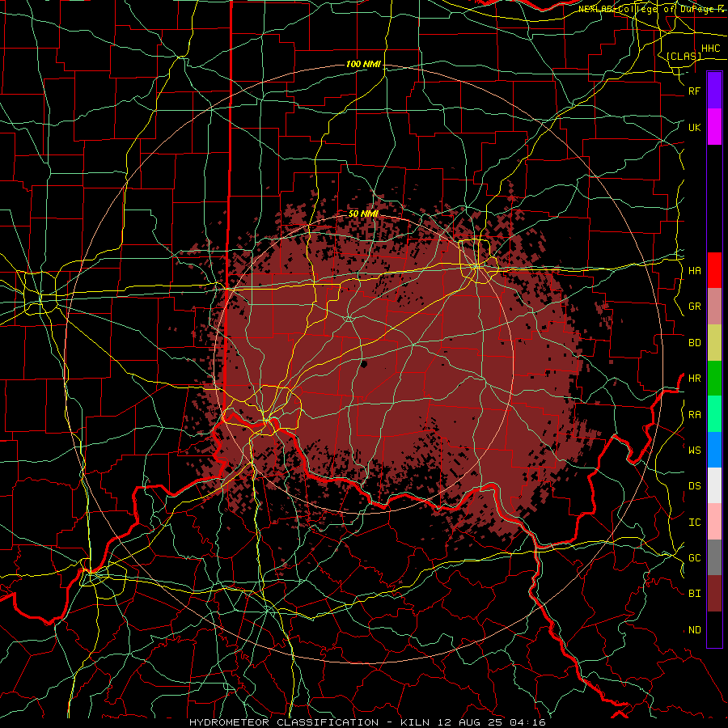This screenshot has height=728, width=728.
Task: Pick the dark green HR legend swatch
Action: coord(714,379)
